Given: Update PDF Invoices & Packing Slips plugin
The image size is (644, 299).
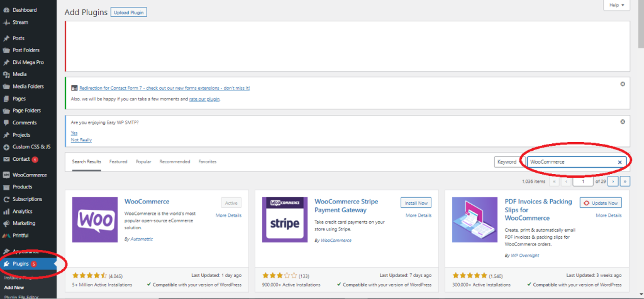Looking at the screenshot, I should 601,203.
